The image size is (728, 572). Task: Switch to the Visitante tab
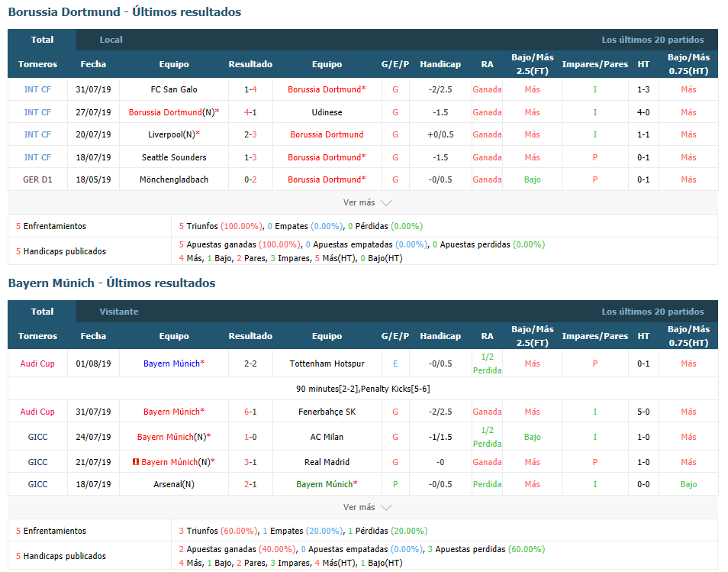pyautogui.click(x=119, y=312)
